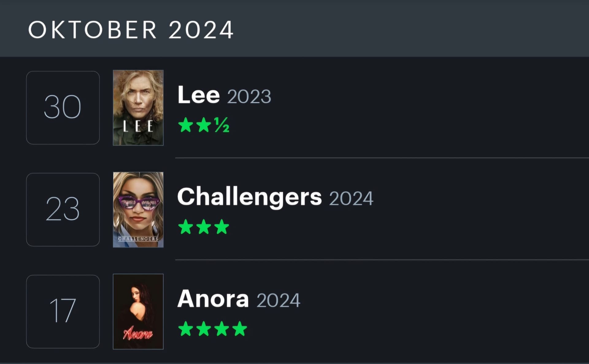589x364 pixels.
Task: Click the second green star under Anora
Action: pos(204,329)
